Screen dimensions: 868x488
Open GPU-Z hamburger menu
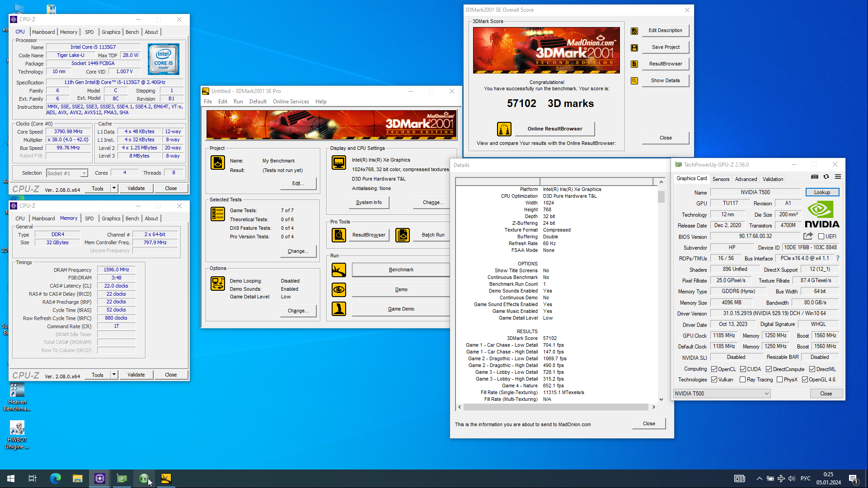[x=838, y=177]
